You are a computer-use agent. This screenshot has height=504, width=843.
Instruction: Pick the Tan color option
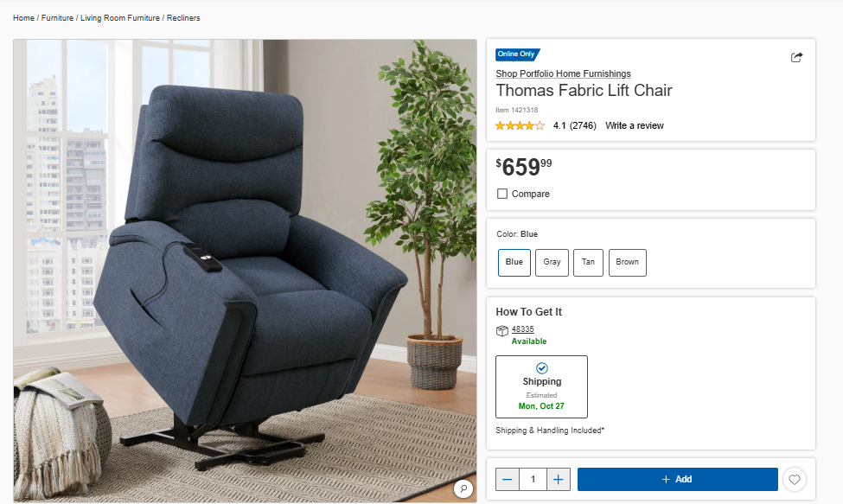tap(588, 262)
